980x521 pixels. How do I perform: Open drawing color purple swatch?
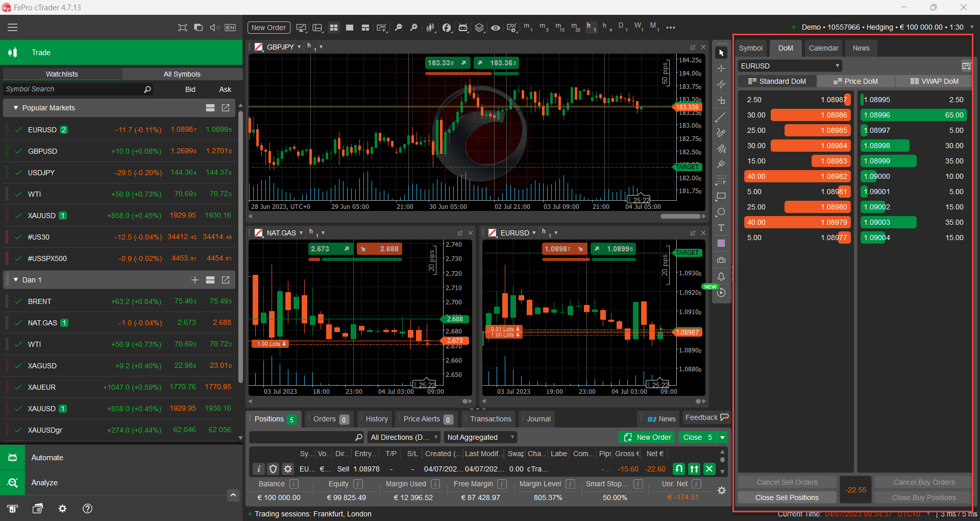pyautogui.click(x=721, y=244)
